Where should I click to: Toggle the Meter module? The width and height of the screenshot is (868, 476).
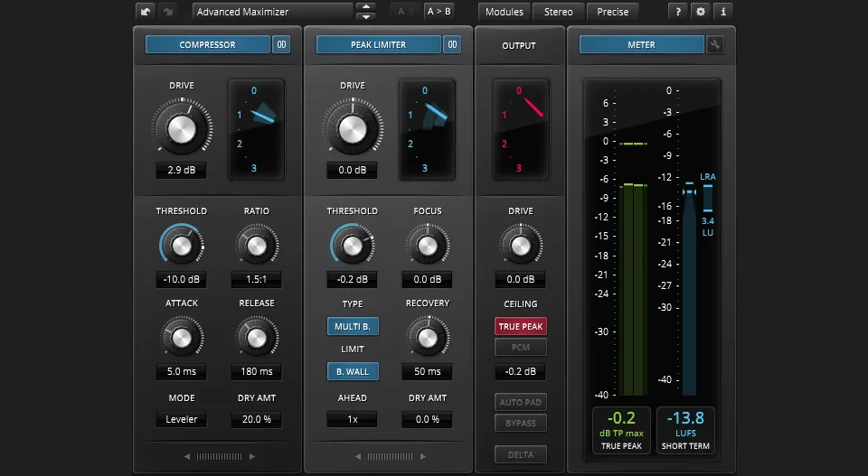click(642, 45)
